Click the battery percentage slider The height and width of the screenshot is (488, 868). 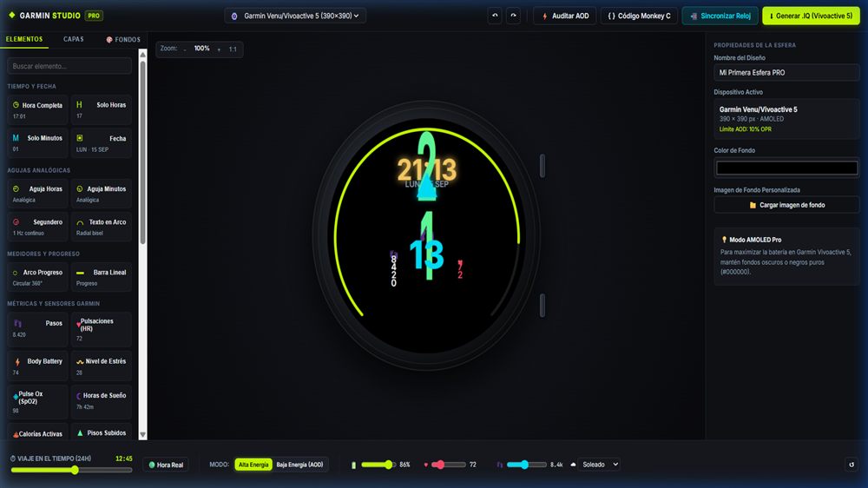coord(378,465)
